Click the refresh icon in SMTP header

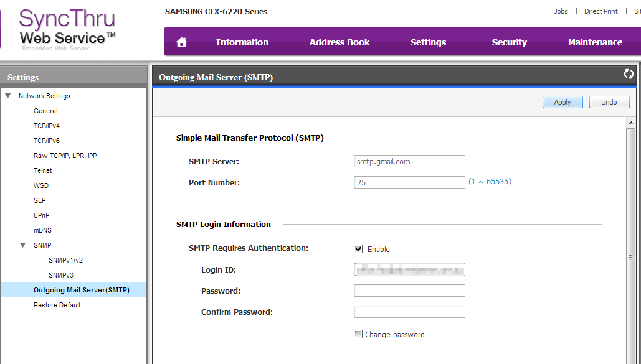629,74
